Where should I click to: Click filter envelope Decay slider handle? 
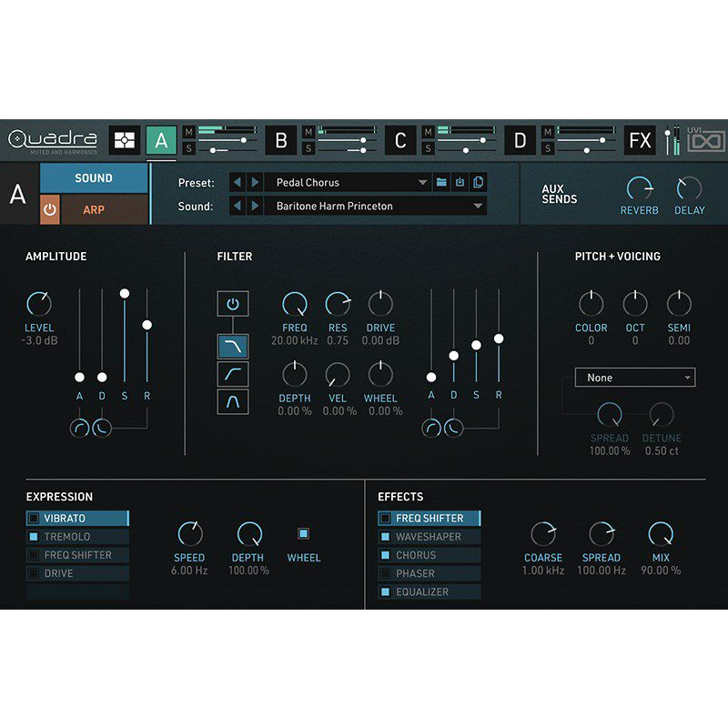pyautogui.click(x=453, y=356)
